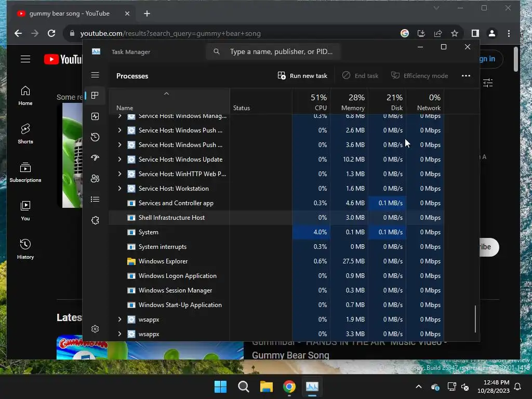
Task: Switch to Chrome from taskbar
Action: (x=289, y=387)
